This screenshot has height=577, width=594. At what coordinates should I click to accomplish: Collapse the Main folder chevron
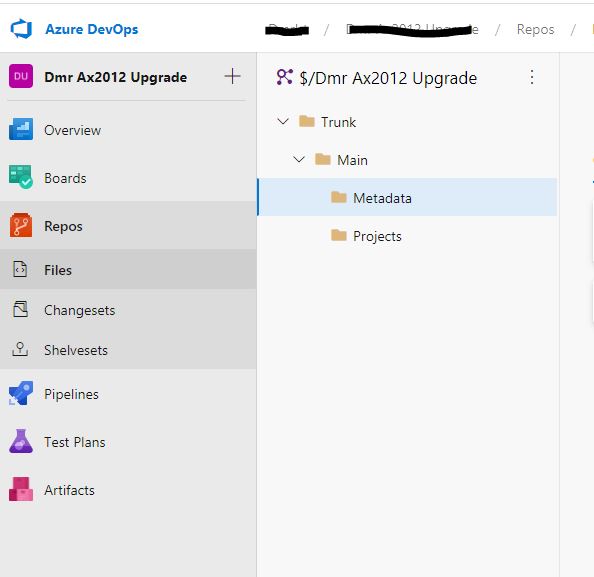point(299,159)
